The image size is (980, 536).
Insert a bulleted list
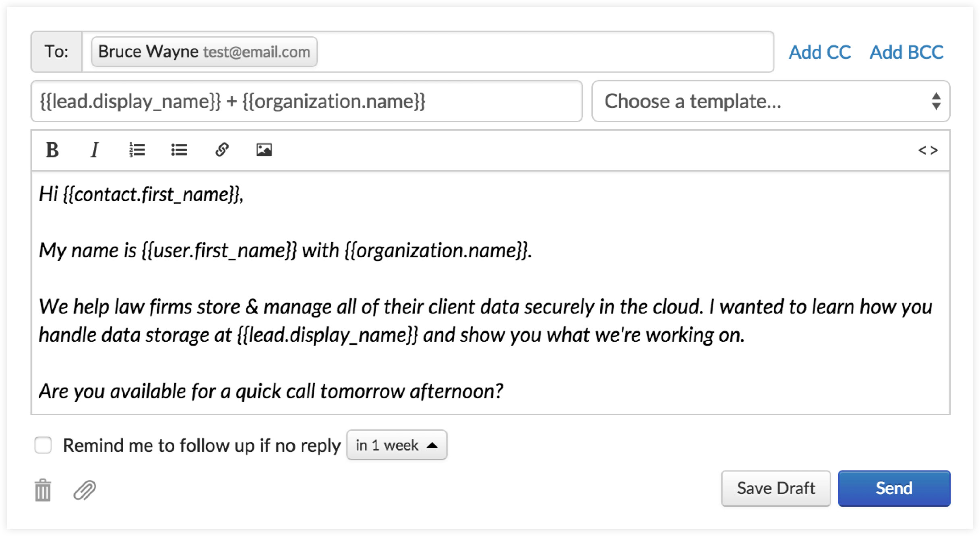(179, 150)
